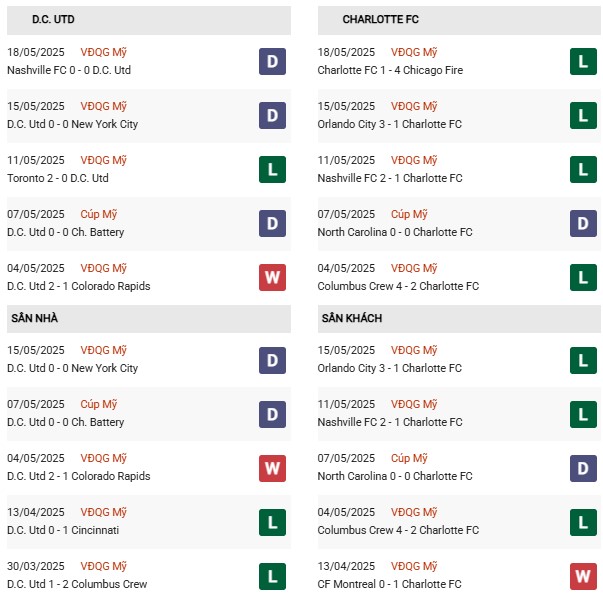Open the Charlotte FC 1 - 4 Chicago Fire match

click(390, 70)
